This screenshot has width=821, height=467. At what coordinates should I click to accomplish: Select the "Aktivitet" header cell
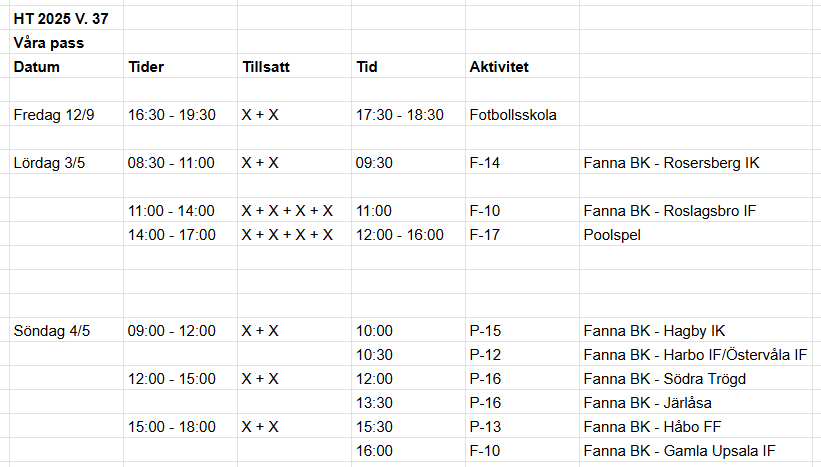click(x=499, y=67)
